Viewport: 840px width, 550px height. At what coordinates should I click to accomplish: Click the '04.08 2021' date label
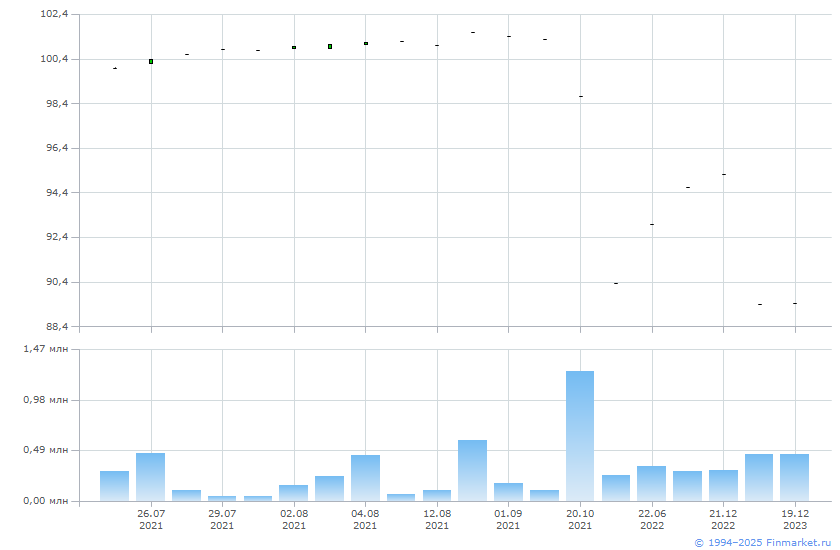[x=365, y=519]
